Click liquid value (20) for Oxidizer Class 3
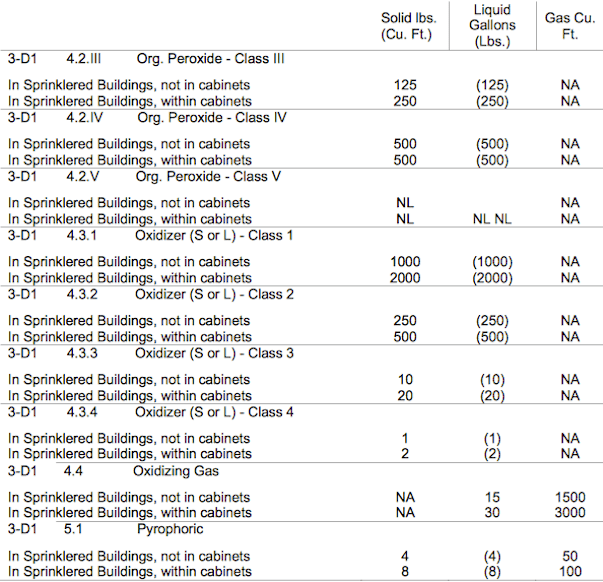The image size is (603, 582). tap(492, 396)
